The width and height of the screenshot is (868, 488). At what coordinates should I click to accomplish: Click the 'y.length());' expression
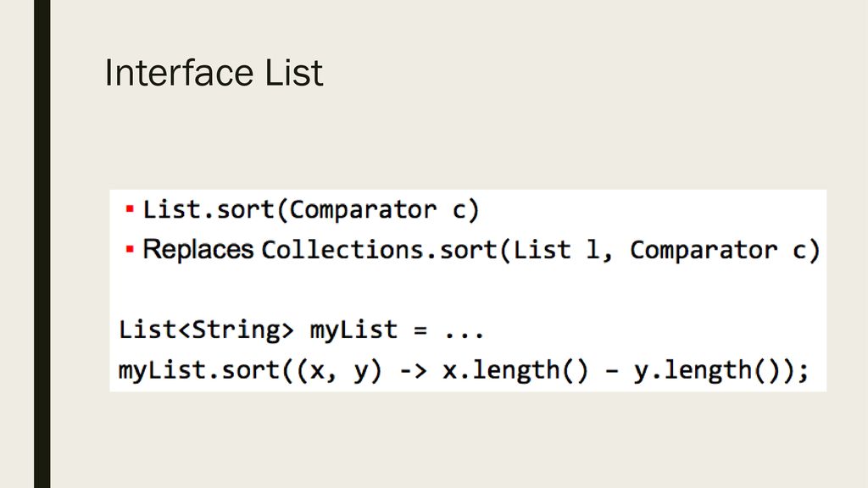pyautogui.click(x=721, y=369)
